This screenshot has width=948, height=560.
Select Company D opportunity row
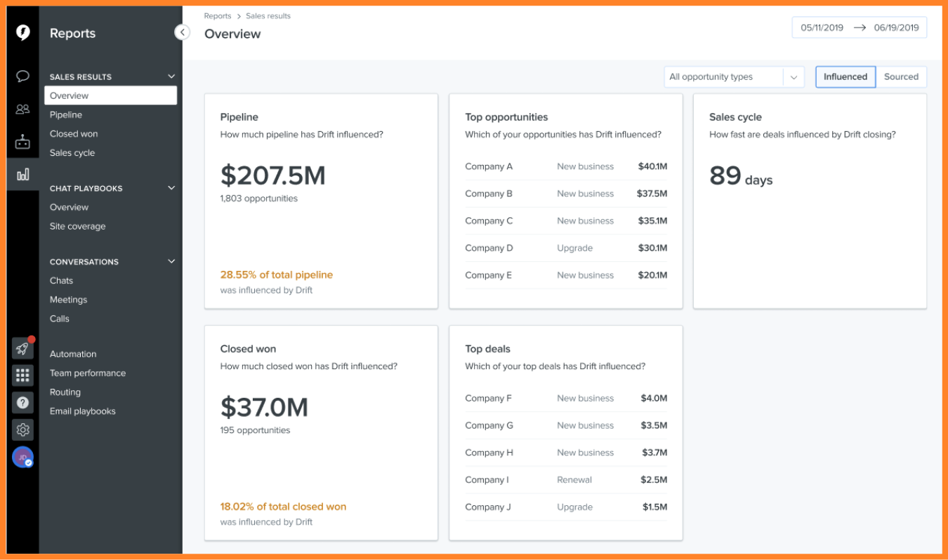pyautogui.click(x=566, y=248)
